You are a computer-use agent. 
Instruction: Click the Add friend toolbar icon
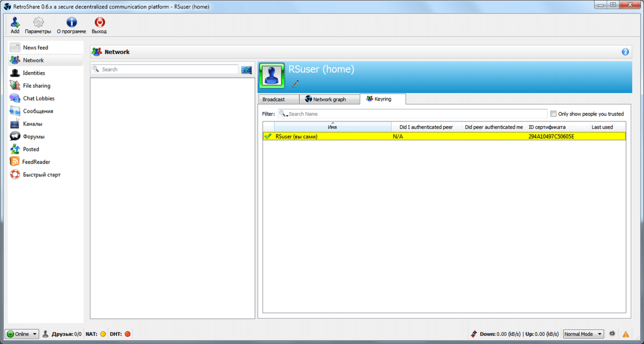tap(15, 23)
